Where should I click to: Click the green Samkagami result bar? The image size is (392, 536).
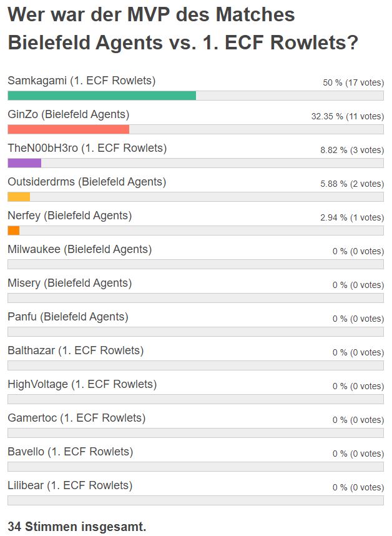coord(102,96)
